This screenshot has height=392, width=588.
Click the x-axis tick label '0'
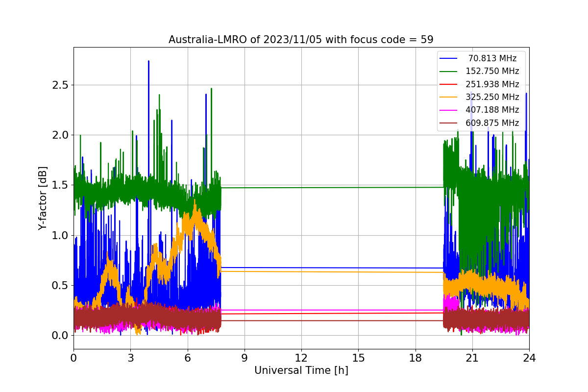pyautogui.click(x=73, y=358)
